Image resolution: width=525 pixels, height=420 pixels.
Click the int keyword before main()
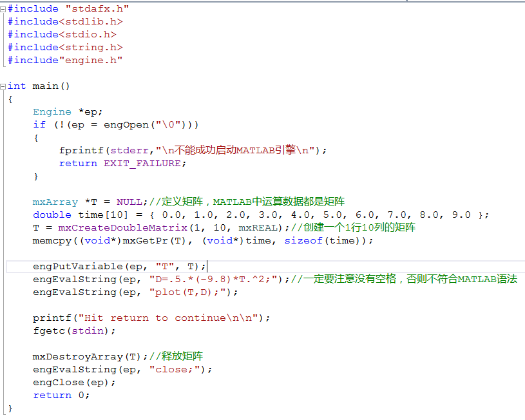coord(17,86)
